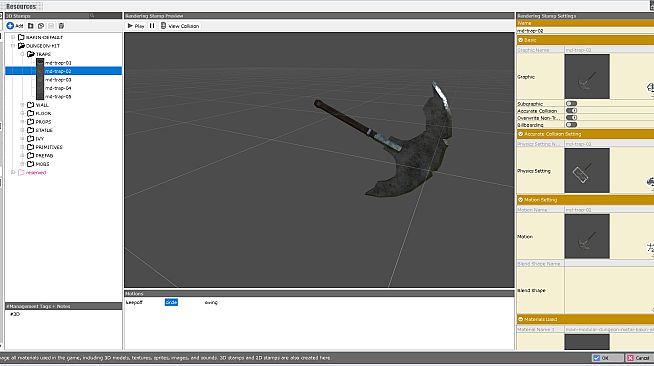Click the new folder icon in 3D Stamps toolbar
This screenshot has height=366, width=654.
point(30,26)
